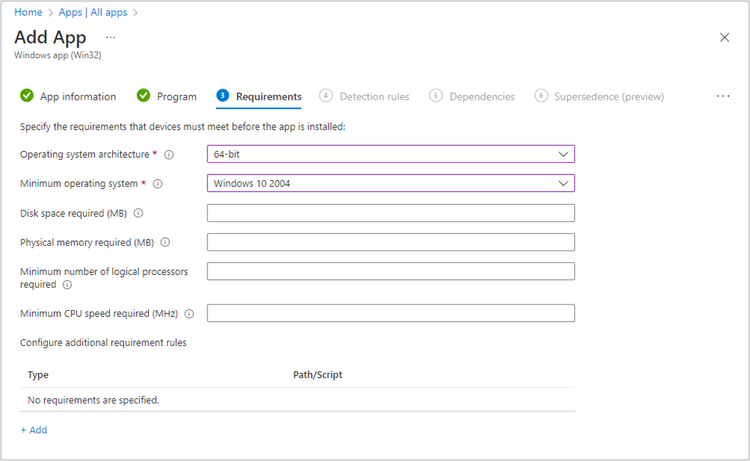
Task: Click the Disk space required input field
Action: [390, 213]
